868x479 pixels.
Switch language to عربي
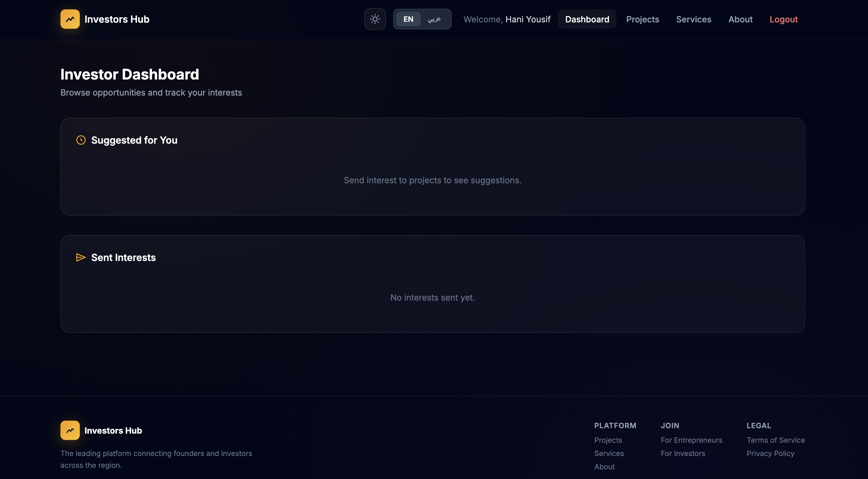(434, 19)
